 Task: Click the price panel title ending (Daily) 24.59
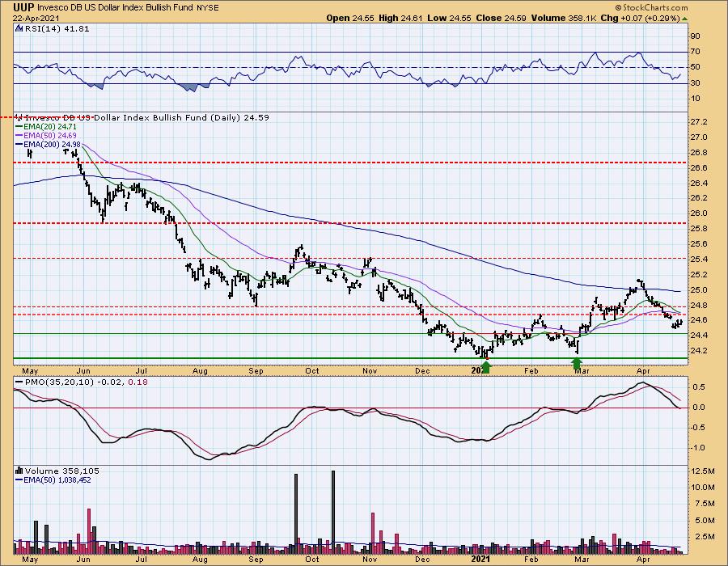click(x=146, y=118)
